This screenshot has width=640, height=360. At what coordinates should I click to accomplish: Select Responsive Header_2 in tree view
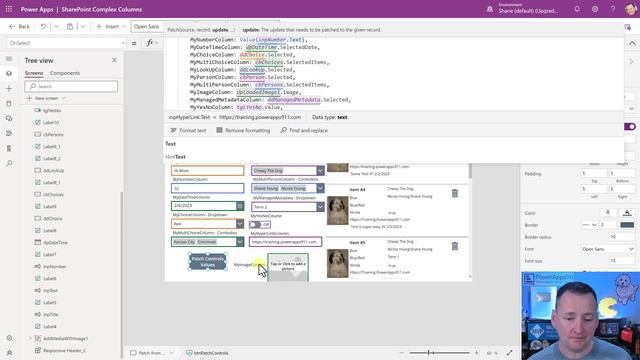pyautogui.click(x=64, y=351)
